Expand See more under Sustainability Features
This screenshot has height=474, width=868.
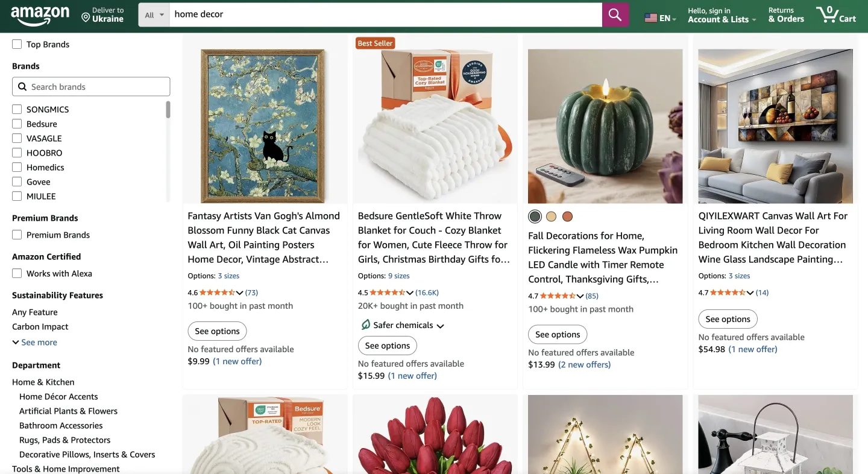pyautogui.click(x=34, y=342)
